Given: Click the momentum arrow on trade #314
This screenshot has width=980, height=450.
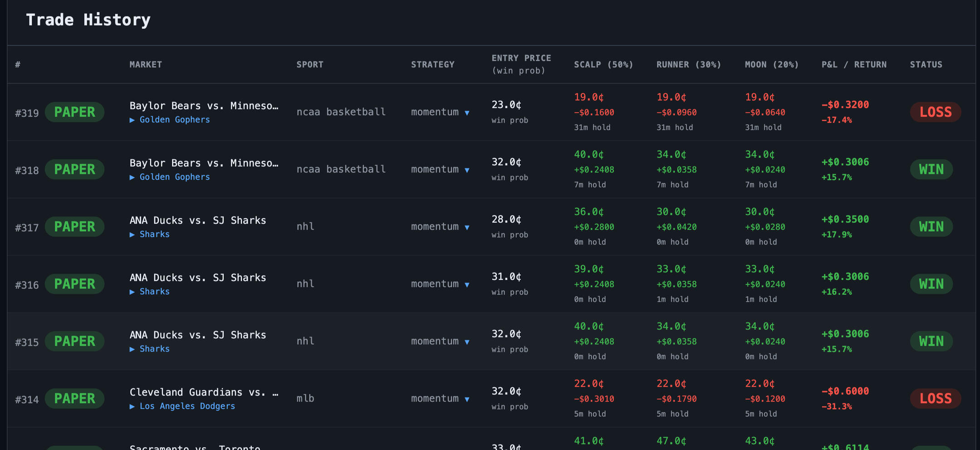Looking at the screenshot, I should pyautogui.click(x=467, y=399).
